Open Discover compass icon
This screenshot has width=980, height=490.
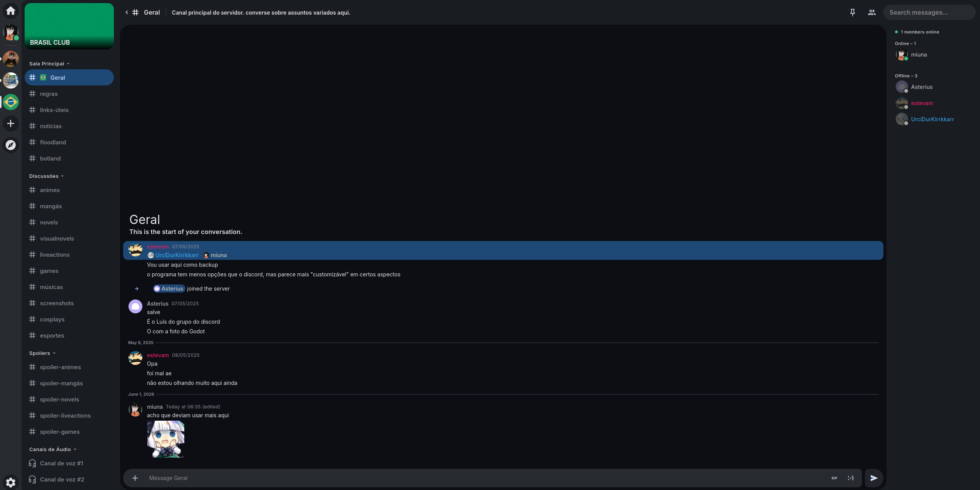tap(11, 145)
